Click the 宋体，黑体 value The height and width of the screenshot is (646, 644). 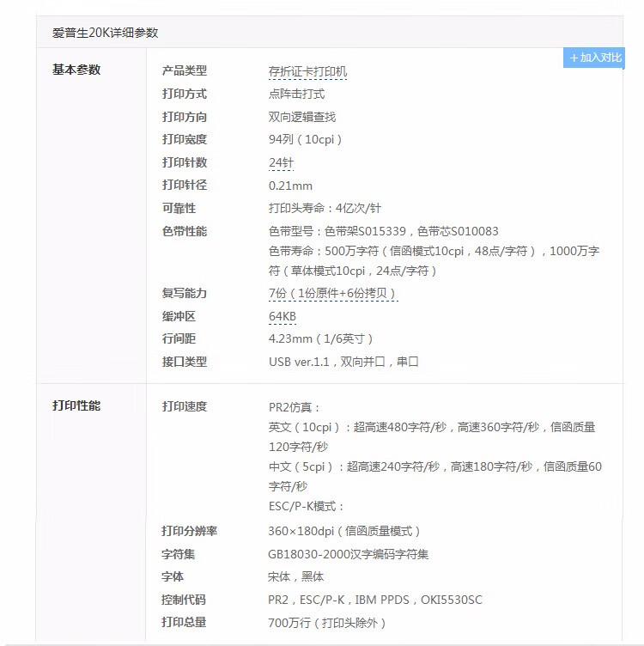295,576
